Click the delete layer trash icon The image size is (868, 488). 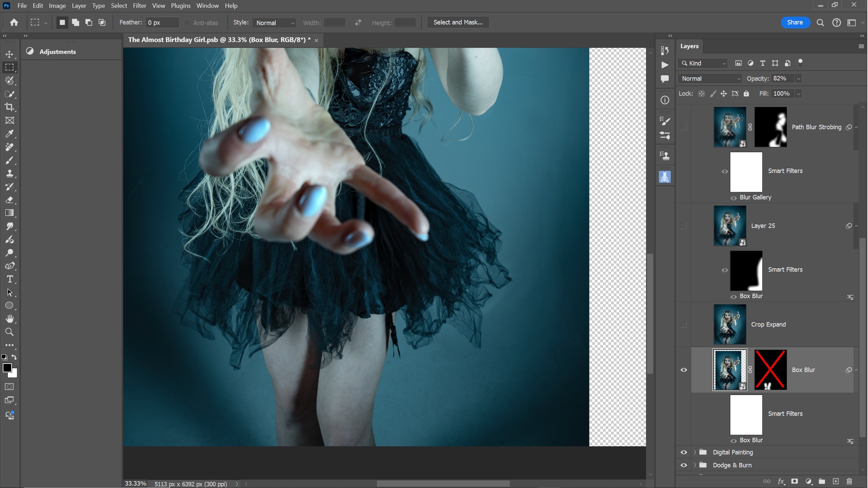[x=849, y=481]
